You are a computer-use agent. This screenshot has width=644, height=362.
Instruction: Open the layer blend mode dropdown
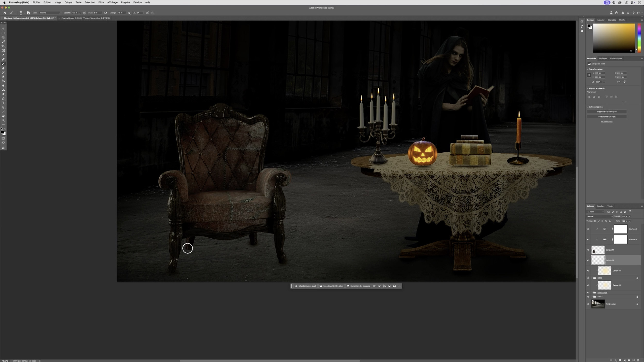pyautogui.click(x=599, y=216)
